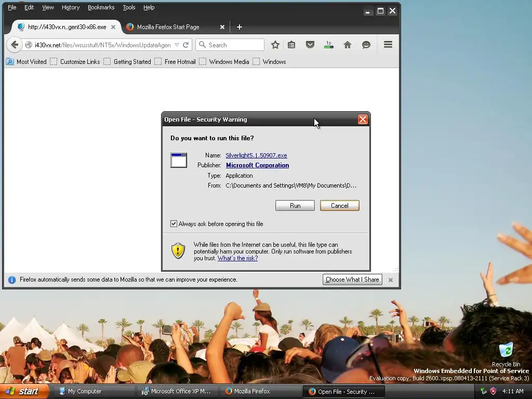The height and width of the screenshot is (399, 532).
Task: Open the File menu
Action: pyautogui.click(x=12, y=7)
